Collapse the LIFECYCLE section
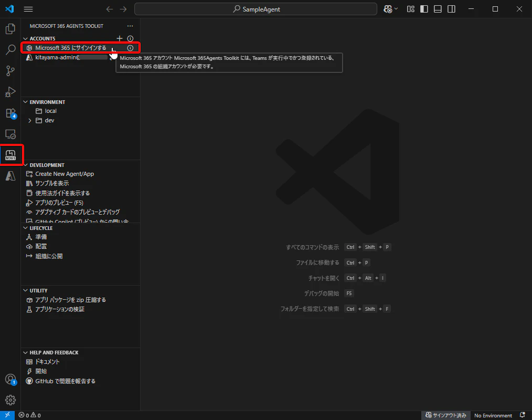This screenshot has height=420, width=532. click(26, 228)
